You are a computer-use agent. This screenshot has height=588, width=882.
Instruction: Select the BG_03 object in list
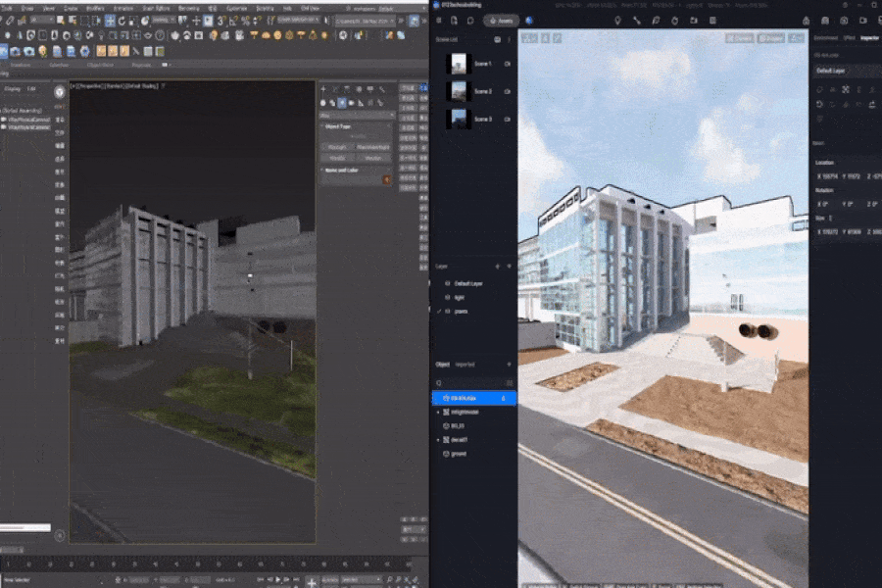click(474, 426)
